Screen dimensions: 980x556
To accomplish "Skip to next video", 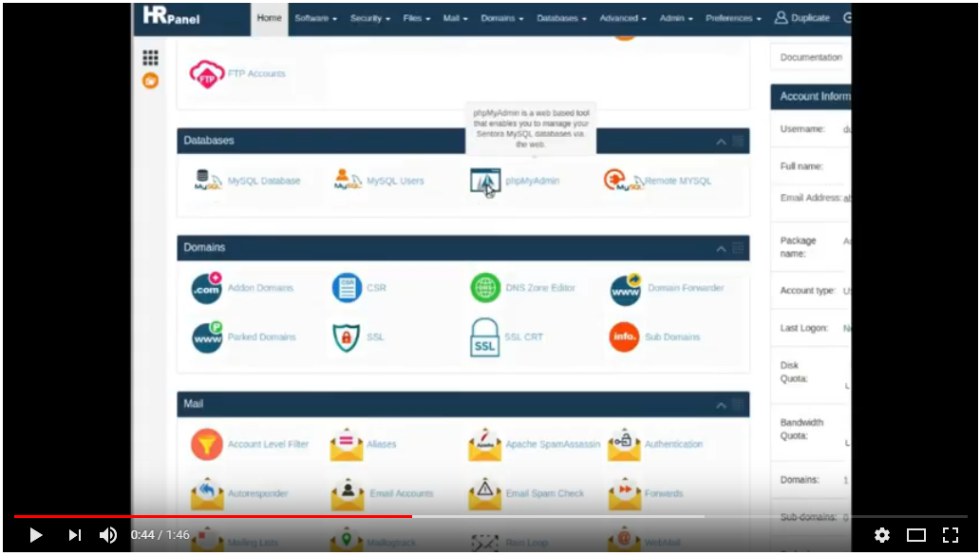I will click(74, 535).
